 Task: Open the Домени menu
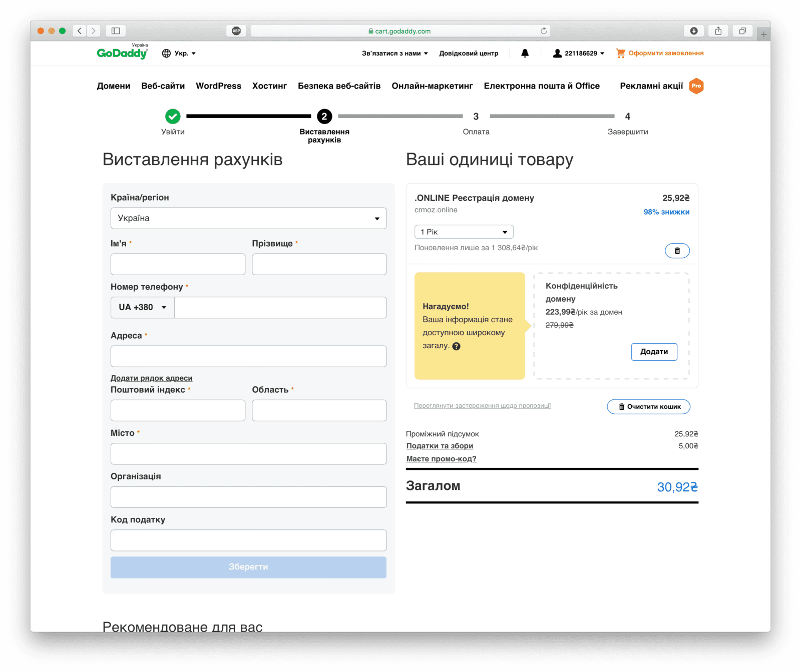[113, 86]
